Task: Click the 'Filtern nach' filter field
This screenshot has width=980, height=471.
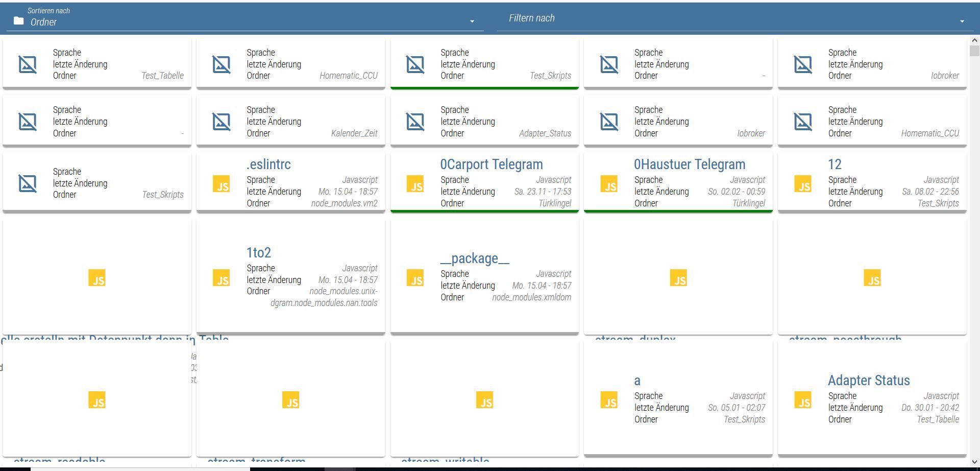Action: point(725,18)
